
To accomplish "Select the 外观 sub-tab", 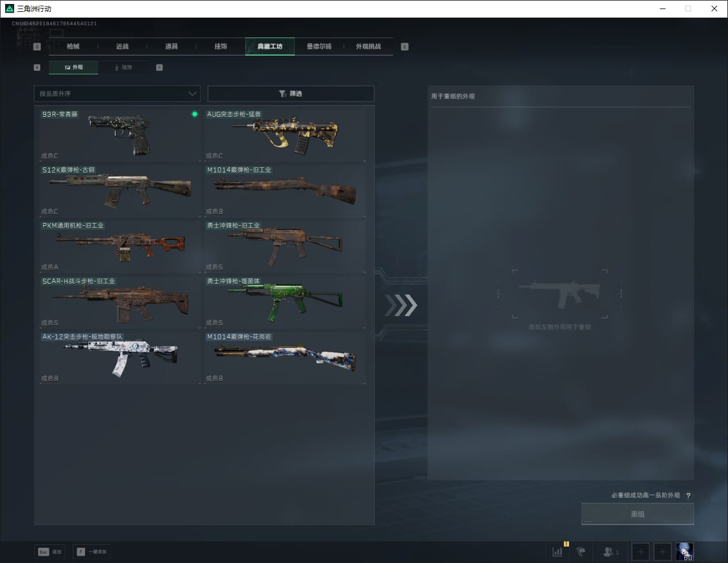I will pyautogui.click(x=74, y=68).
